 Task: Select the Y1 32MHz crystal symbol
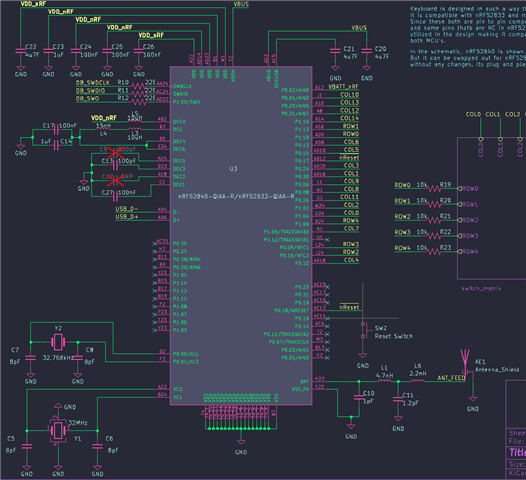[58, 430]
